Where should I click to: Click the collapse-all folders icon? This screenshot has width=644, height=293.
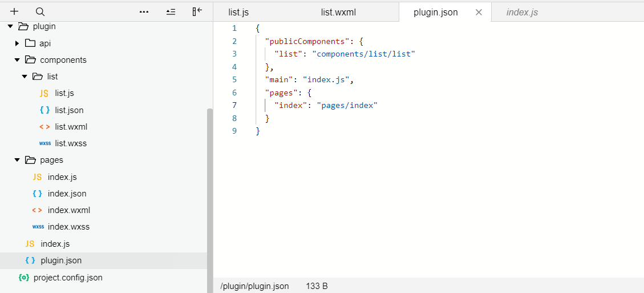pos(171,11)
